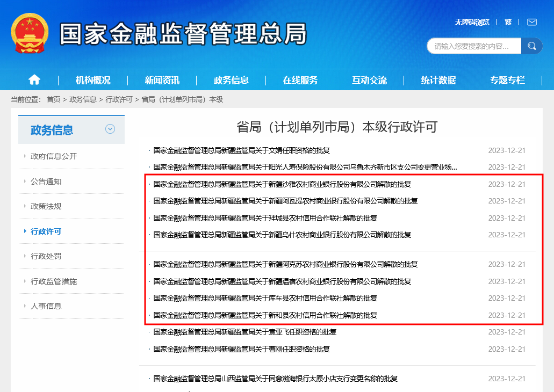Screen dimensions: 554x392
Task: Focus the site search input field
Action: 474,46
